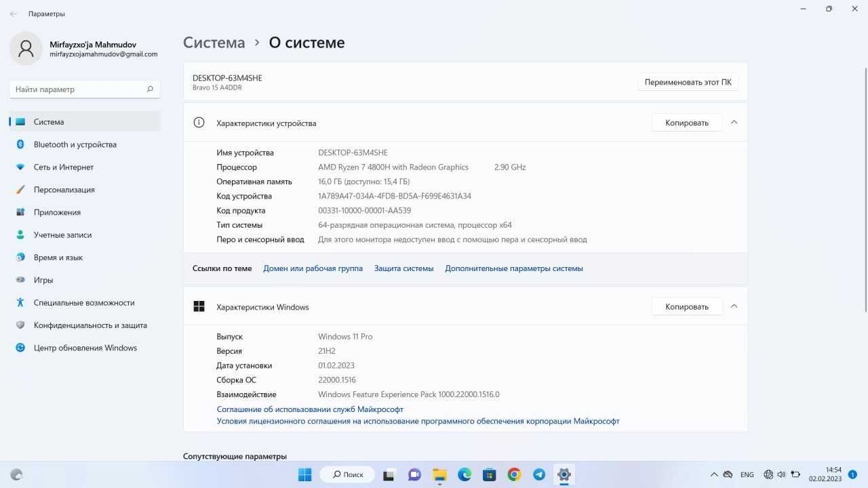Open the user profile avatar
Image resolution: width=868 pixels, height=488 pixels.
click(x=26, y=49)
